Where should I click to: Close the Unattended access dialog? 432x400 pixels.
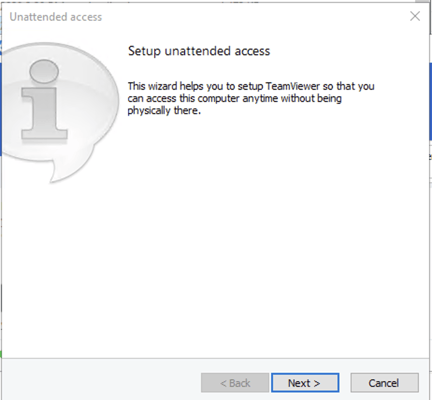pos(415,16)
